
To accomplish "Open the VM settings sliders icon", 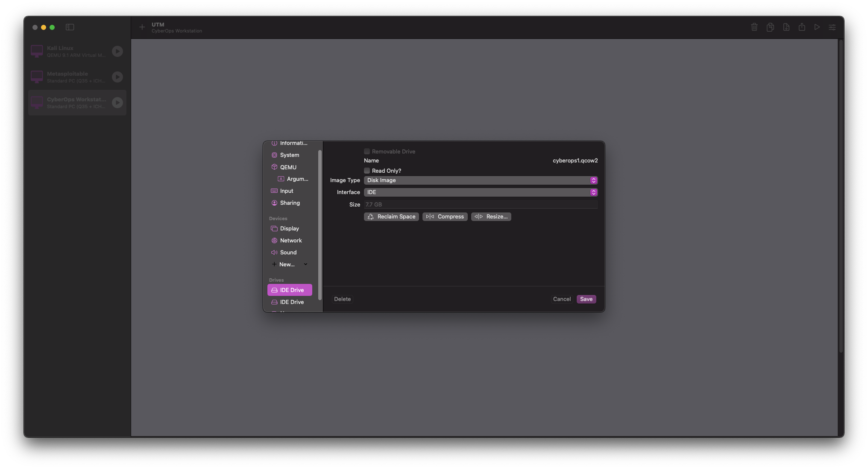I will 832,27.
